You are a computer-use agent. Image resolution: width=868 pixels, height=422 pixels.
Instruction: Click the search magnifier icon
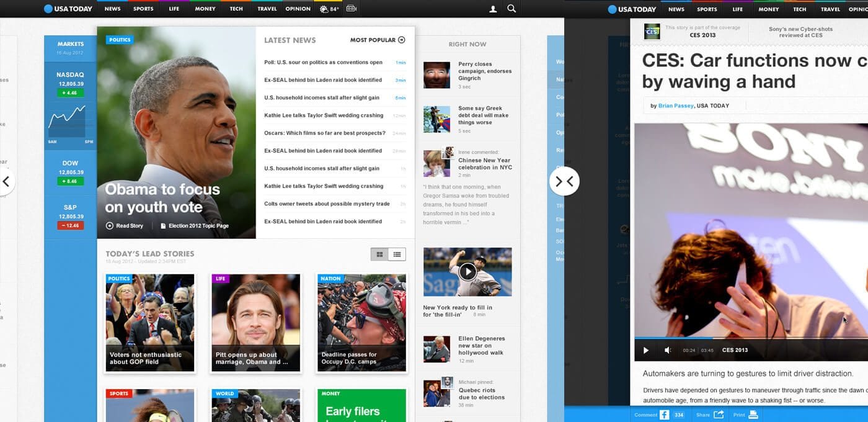[511, 9]
